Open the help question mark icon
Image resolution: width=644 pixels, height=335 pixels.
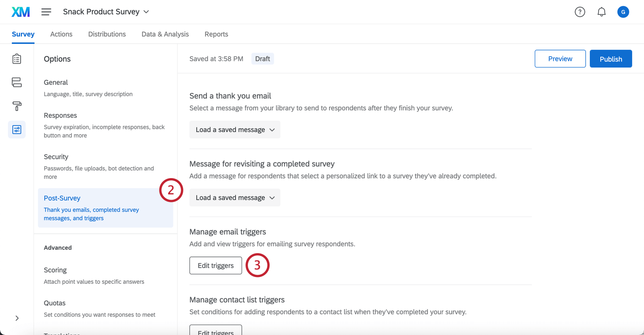[580, 12]
